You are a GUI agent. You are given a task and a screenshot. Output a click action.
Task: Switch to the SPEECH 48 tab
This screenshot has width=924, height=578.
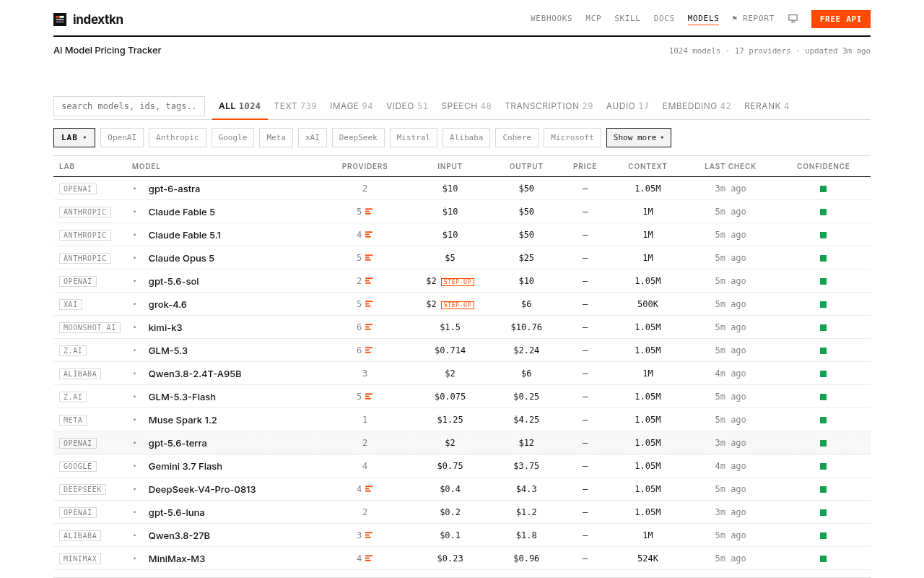[x=466, y=106]
